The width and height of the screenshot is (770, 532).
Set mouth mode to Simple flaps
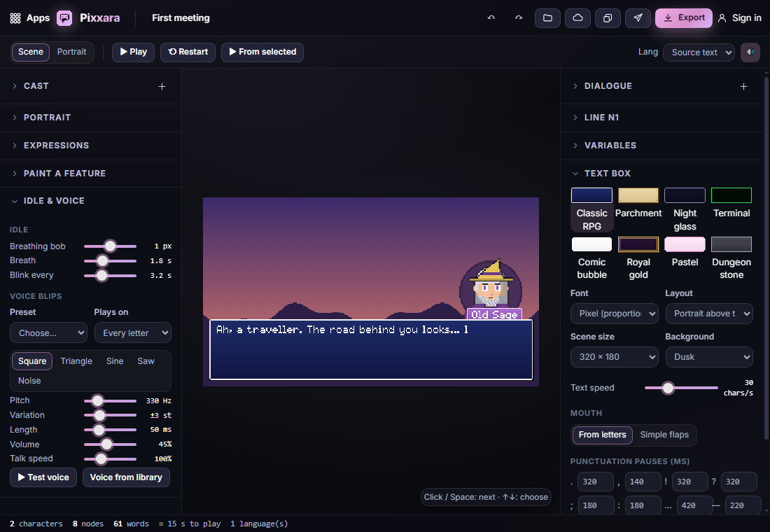tap(664, 435)
